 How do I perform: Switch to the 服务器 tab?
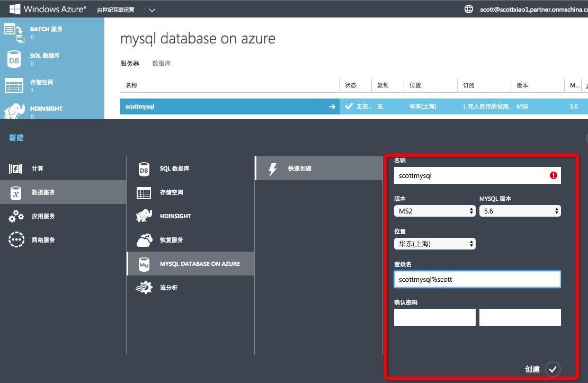pos(129,64)
